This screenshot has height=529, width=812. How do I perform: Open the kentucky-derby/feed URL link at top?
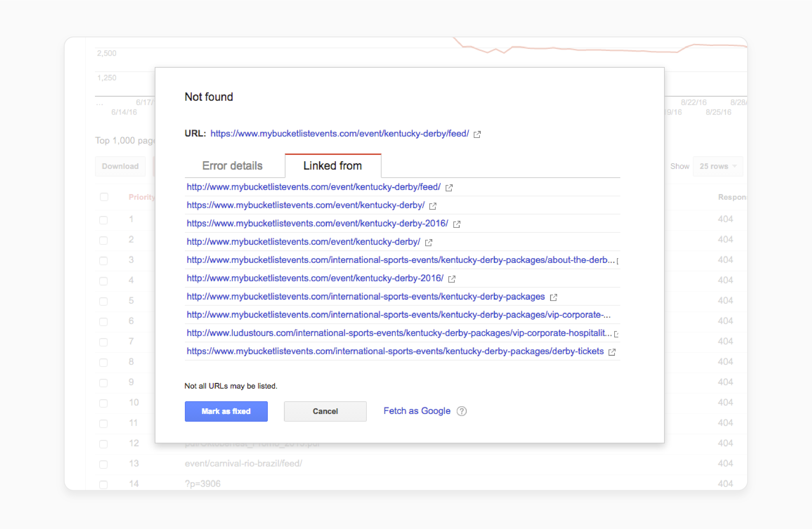pos(340,134)
